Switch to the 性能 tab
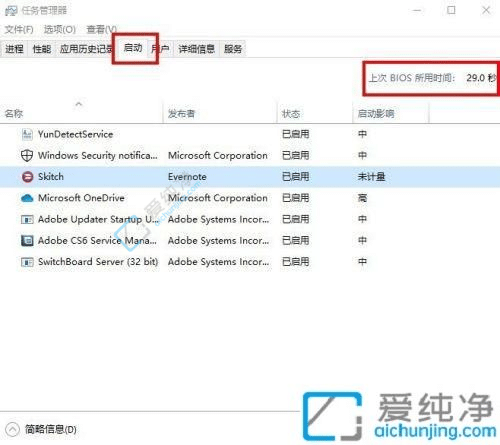500x445 pixels. click(x=42, y=49)
